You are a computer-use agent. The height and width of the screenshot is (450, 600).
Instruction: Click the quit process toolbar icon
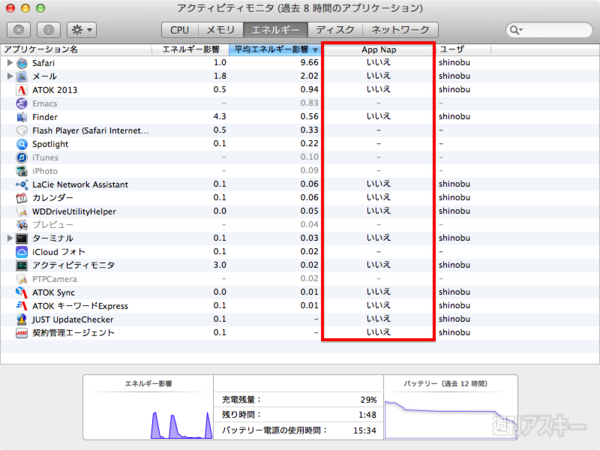coord(19,30)
